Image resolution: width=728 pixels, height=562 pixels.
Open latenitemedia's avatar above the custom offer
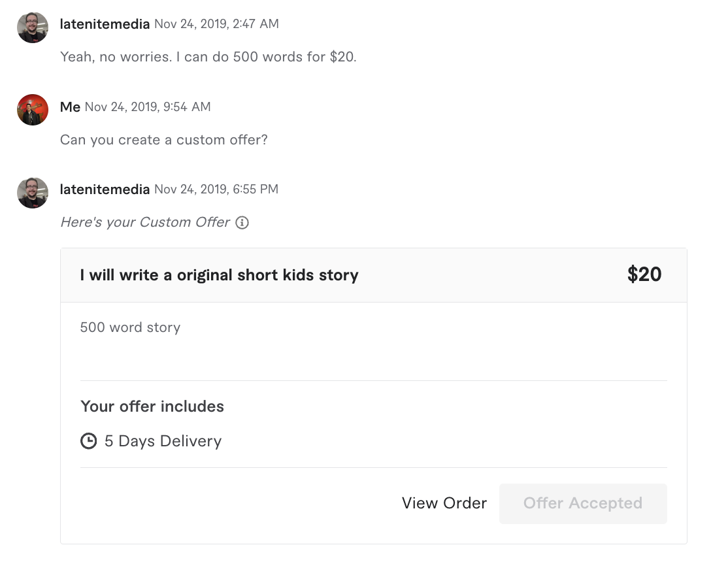click(33, 193)
